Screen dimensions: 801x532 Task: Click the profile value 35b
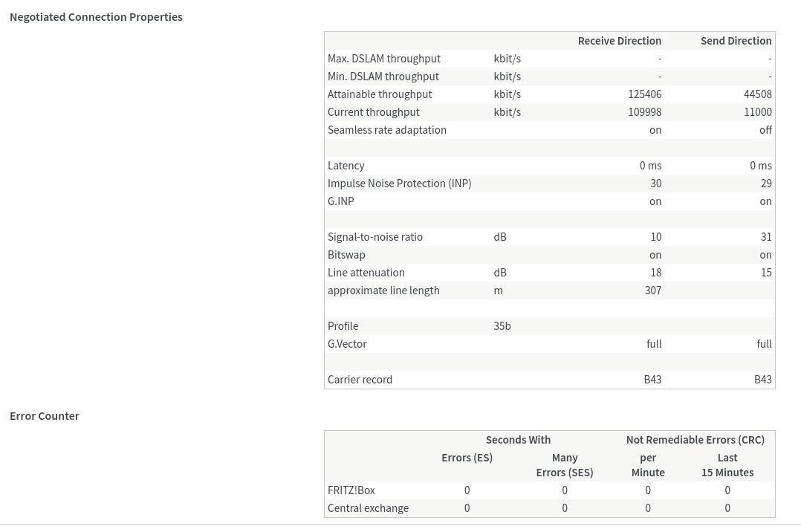[x=502, y=326]
